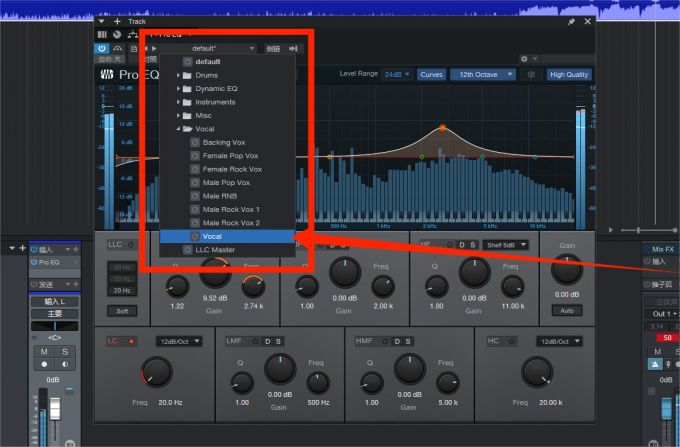Open the HF Shelf 6dB dropdown

[x=505, y=245]
